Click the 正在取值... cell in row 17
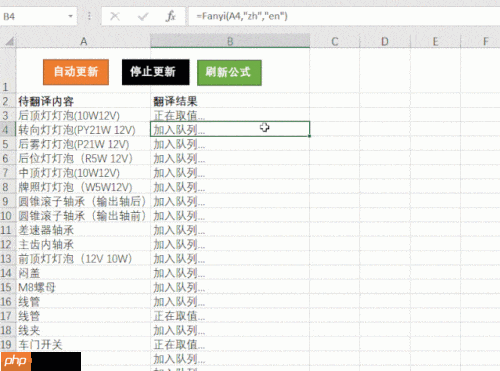The height and width of the screenshot is (371, 500). pos(230,316)
